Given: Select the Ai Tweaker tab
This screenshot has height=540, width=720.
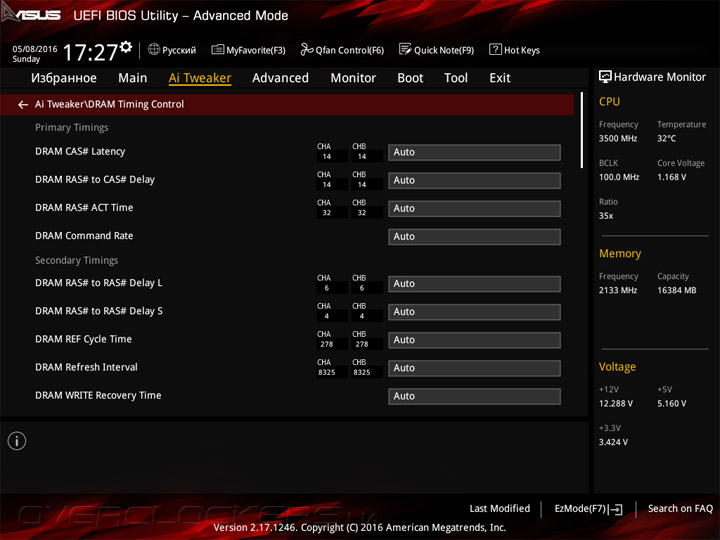Looking at the screenshot, I should 200,78.
